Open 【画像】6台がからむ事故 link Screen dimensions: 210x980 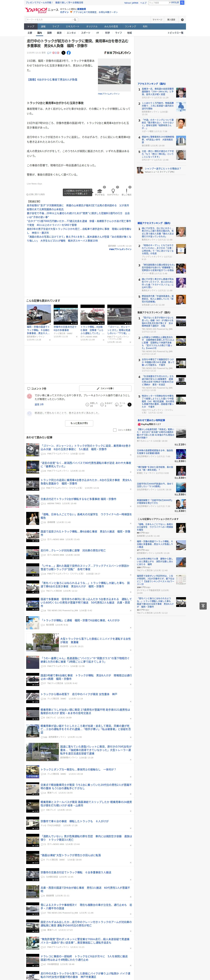click(x=52, y=80)
